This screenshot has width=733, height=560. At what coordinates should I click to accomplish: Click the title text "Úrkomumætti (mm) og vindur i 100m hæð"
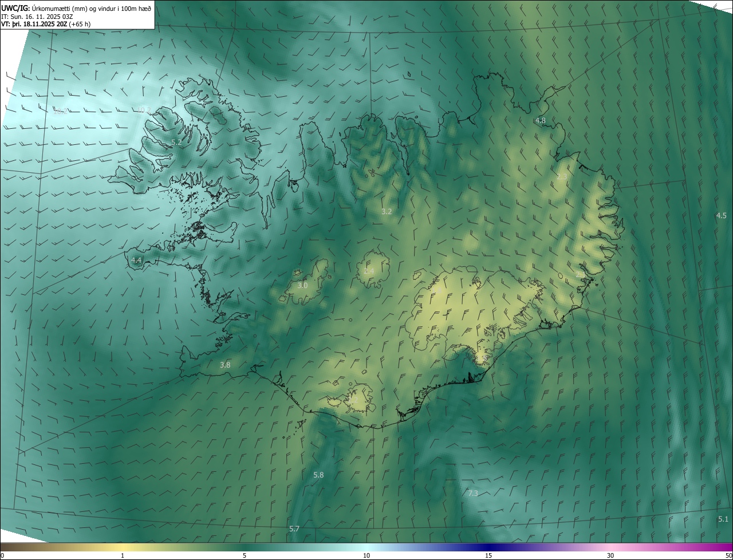tap(91, 9)
